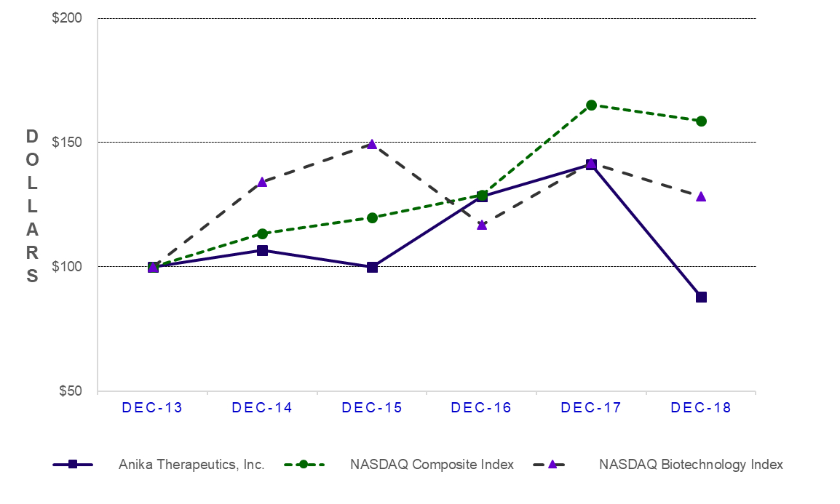The height and width of the screenshot is (504, 840).
Task: Click the NASDAQ Biotechnology triangle marker at DEC-16
Action: coord(482,225)
